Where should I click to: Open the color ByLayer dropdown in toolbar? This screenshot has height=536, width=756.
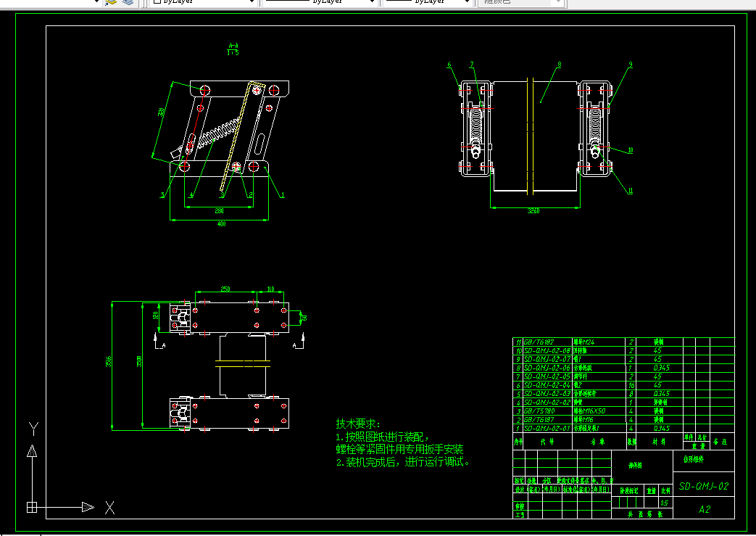[x=204, y=2]
